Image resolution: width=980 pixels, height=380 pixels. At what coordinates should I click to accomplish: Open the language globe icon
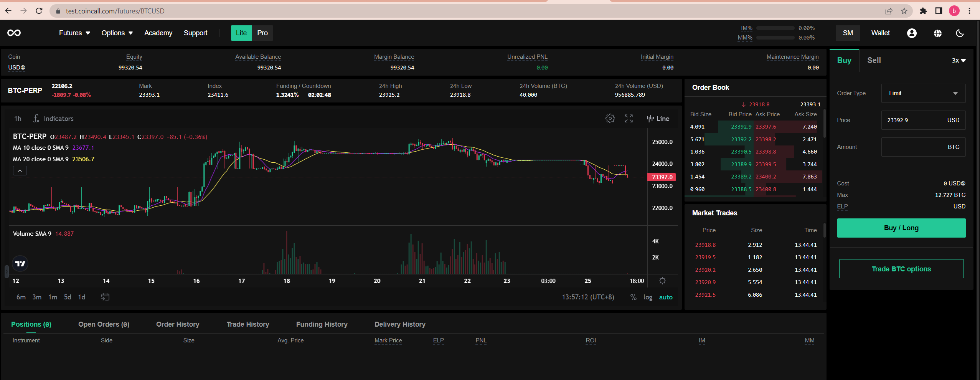pyautogui.click(x=937, y=33)
